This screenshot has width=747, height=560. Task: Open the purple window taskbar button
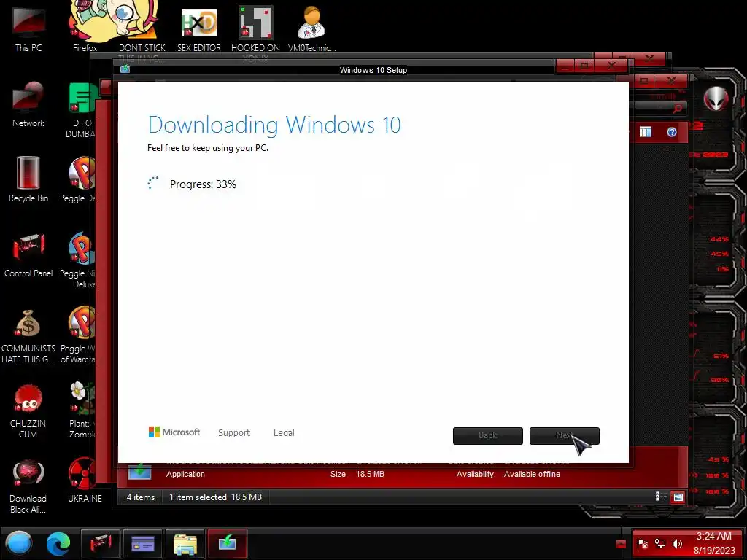click(143, 543)
